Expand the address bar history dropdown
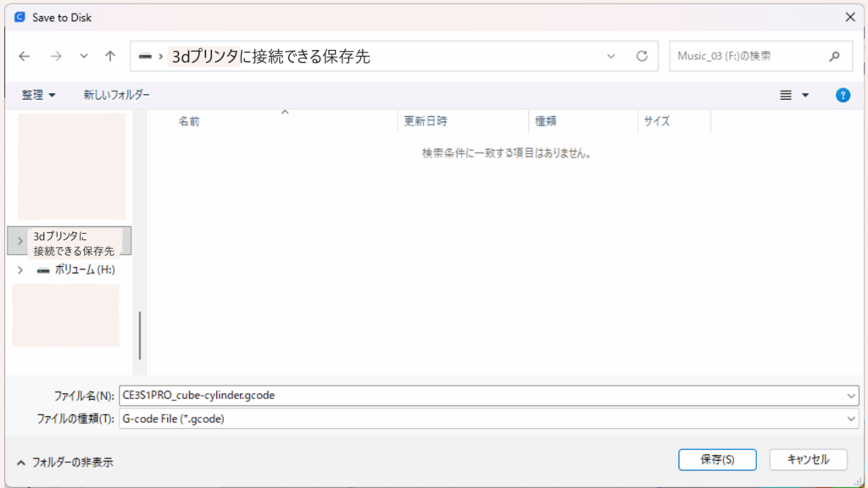 pos(611,56)
